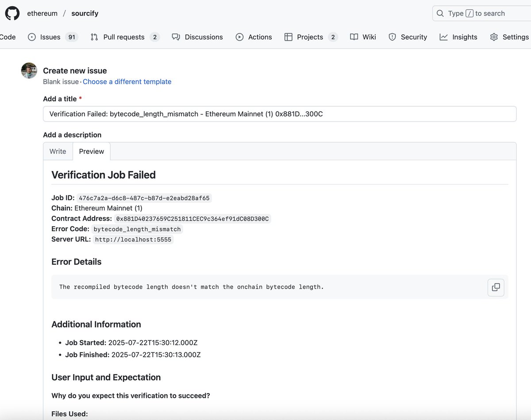Click the bytecode_length_mismatch error code
This screenshot has height=420, width=531.
pos(137,229)
